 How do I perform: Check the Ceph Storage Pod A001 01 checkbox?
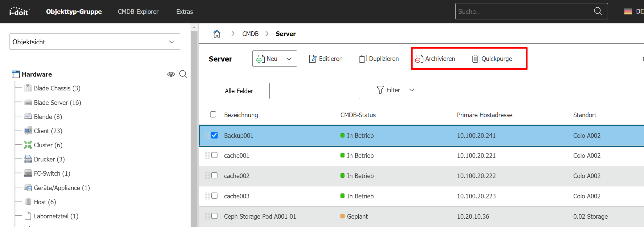click(x=214, y=216)
